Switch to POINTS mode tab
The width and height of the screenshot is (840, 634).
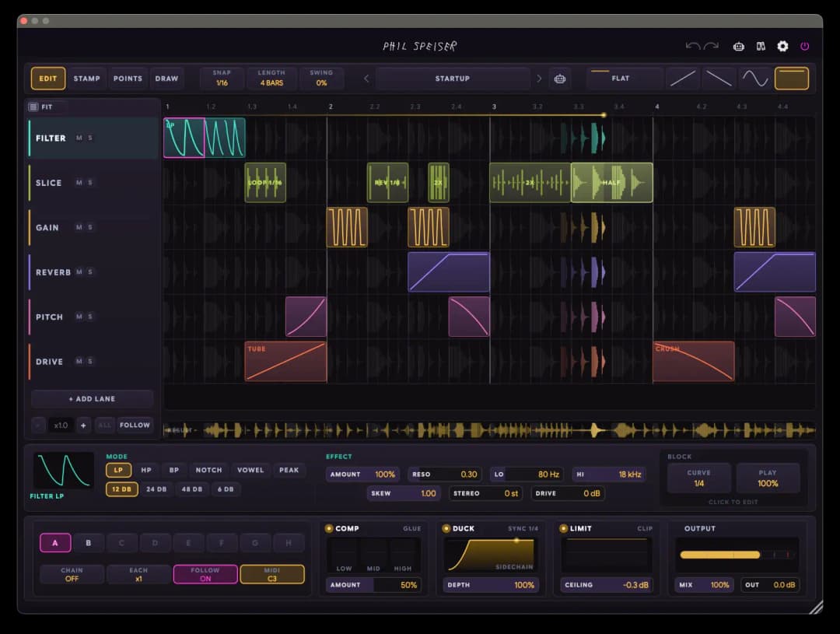coord(128,79)
